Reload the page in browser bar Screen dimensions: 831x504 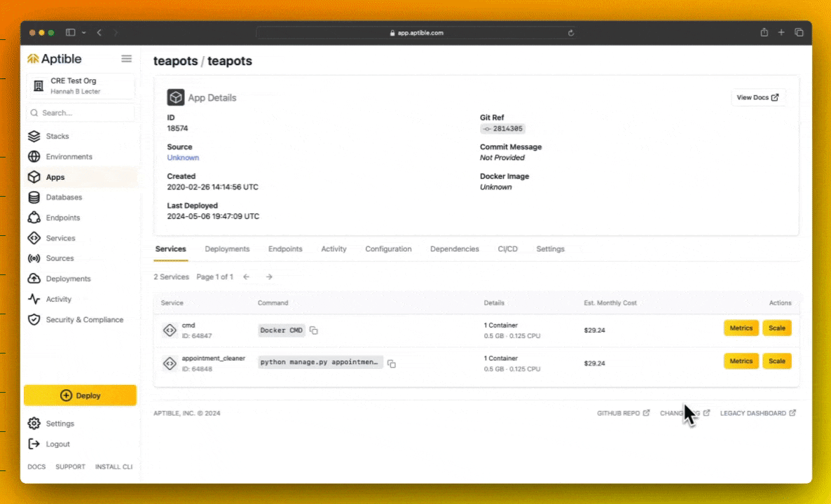(x=571, y=33)
